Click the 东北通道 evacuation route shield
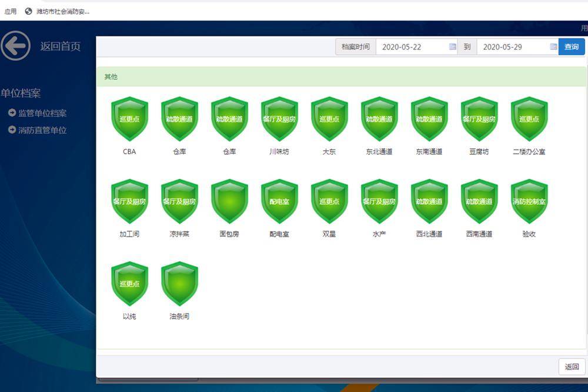Viewport: 588px width, 392px height. [x=379, y=119]
